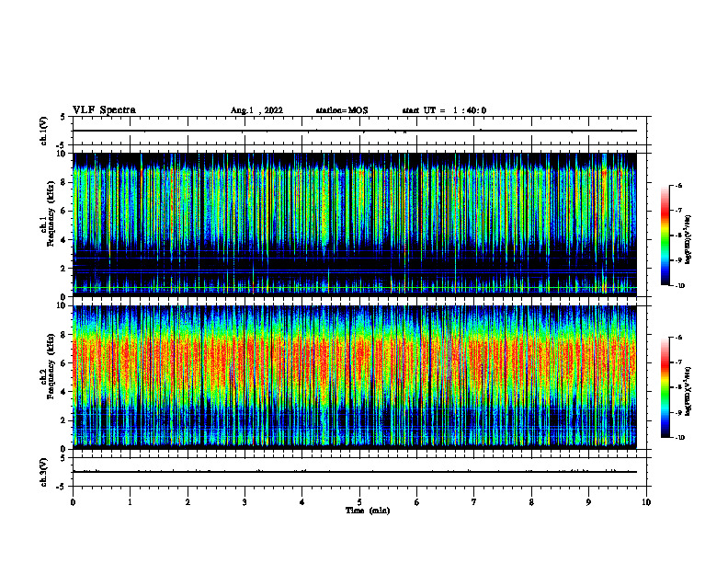Click the 'station=MOS' label
Image resolution: width=728 pixels, height=563 pixels.
point(342,110)
